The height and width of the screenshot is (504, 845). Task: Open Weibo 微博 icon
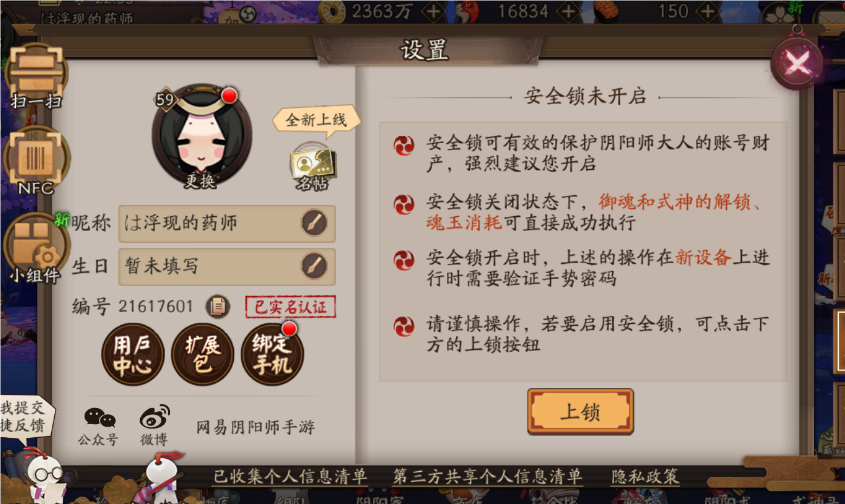pyautogui.click(x=154, y=426)
